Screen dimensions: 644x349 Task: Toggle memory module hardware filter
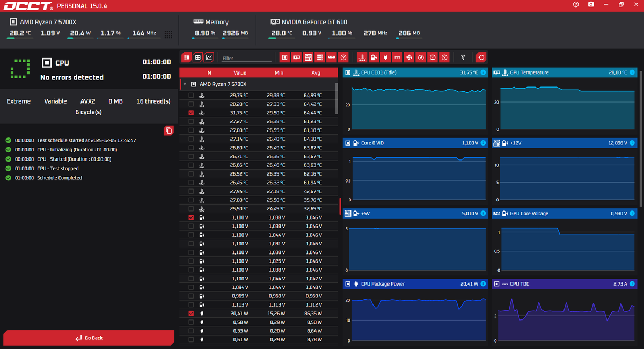click(x=332, y=57)
